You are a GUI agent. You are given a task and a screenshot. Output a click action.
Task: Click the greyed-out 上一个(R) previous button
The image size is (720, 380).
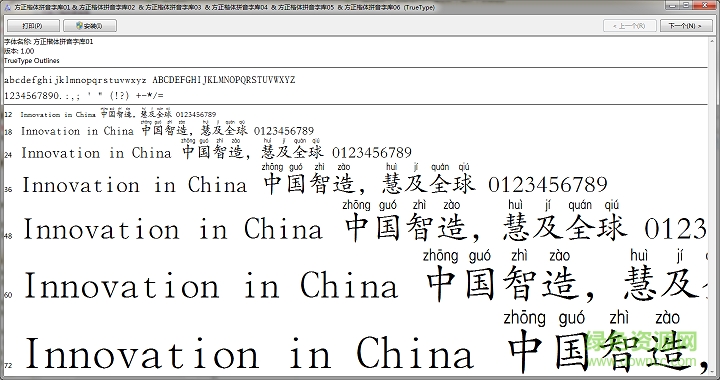tap(629, 26)
